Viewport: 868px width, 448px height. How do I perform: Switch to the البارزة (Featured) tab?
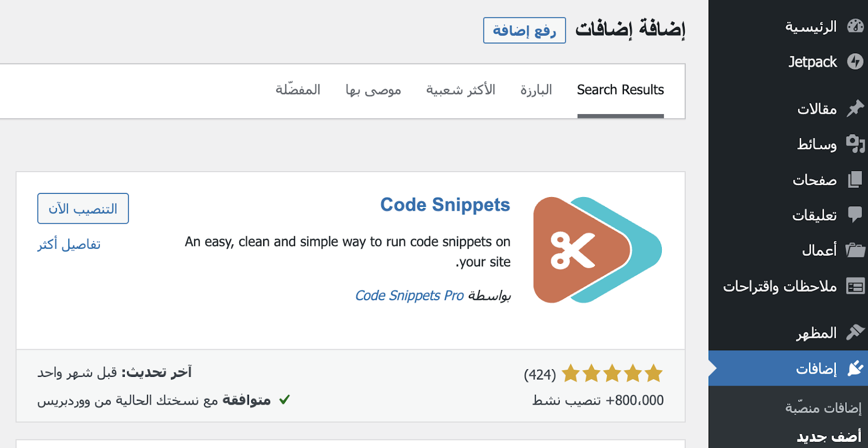point(536,90)
